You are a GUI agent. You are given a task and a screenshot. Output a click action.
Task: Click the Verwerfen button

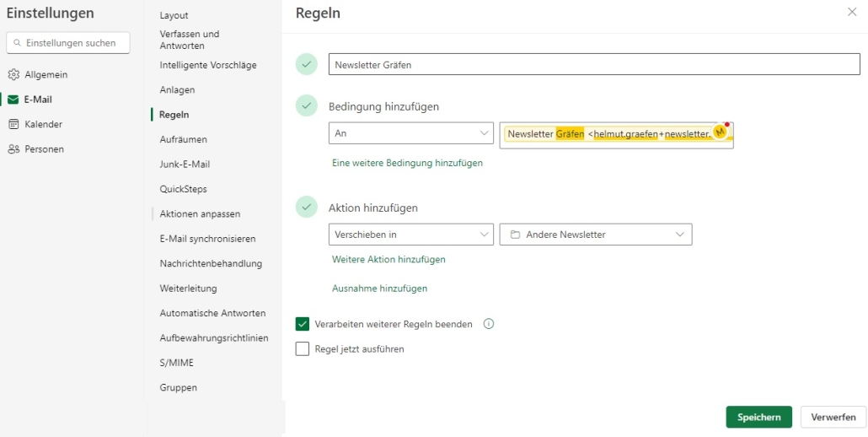pyautogui.click(x=833, y=417)
